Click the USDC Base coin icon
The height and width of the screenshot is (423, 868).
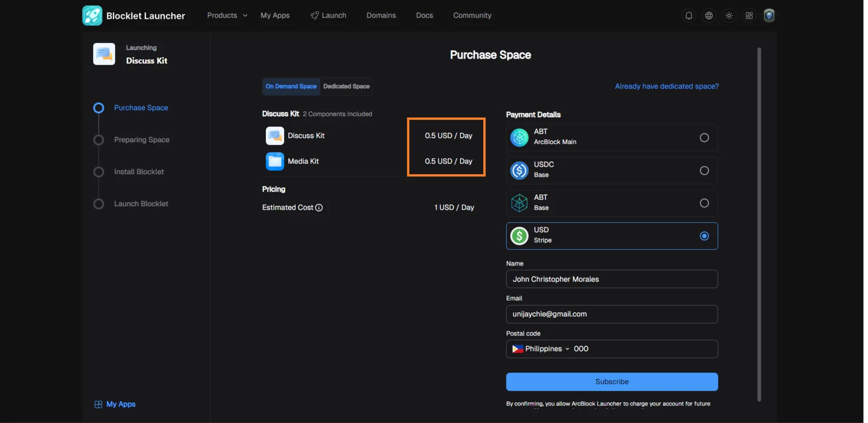point(519,171)
